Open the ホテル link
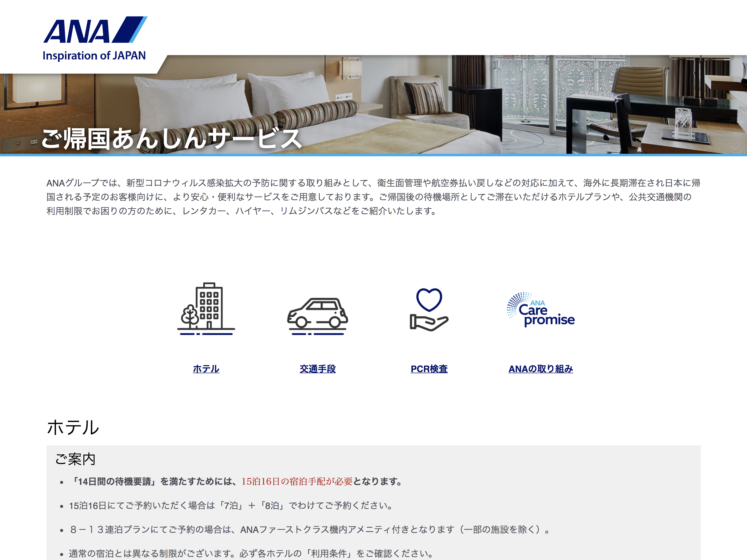The width and height of the screenshot is (747, 560). click(x=206, y=369)
